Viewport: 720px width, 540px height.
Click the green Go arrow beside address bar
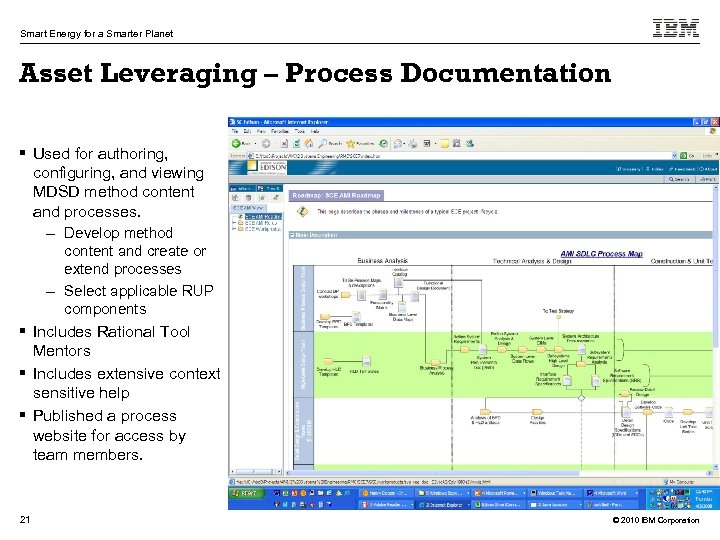(684, 156)
